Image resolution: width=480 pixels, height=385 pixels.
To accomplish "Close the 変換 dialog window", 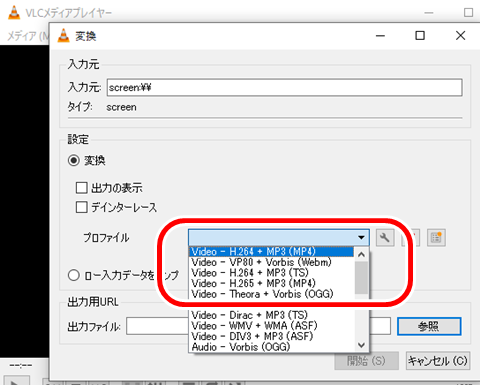I will pos(460,35).
